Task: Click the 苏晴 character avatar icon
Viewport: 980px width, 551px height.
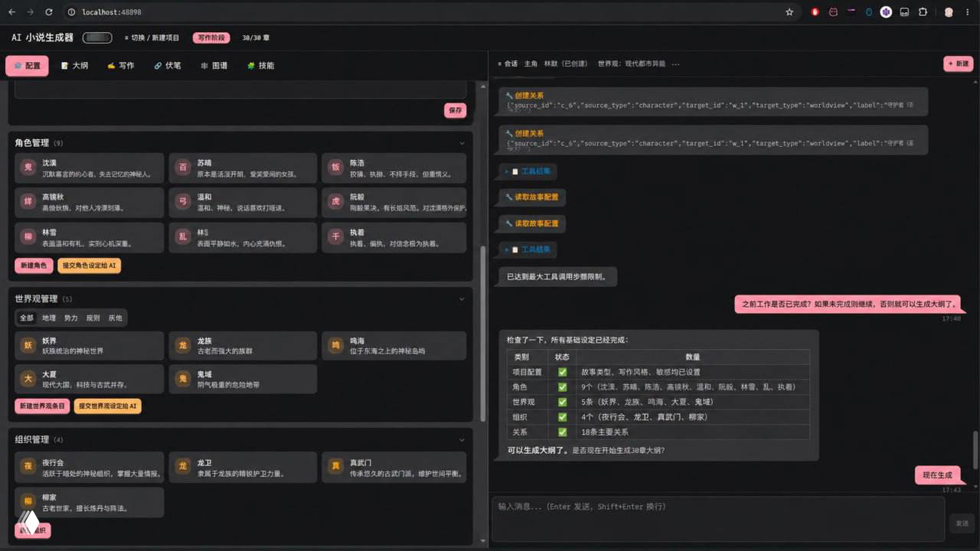Action: coord(182,168)
